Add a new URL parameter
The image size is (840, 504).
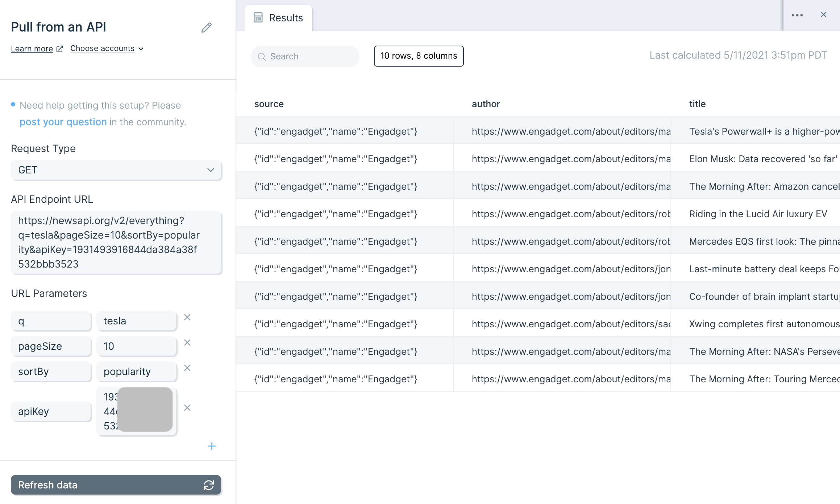point(212,446)
